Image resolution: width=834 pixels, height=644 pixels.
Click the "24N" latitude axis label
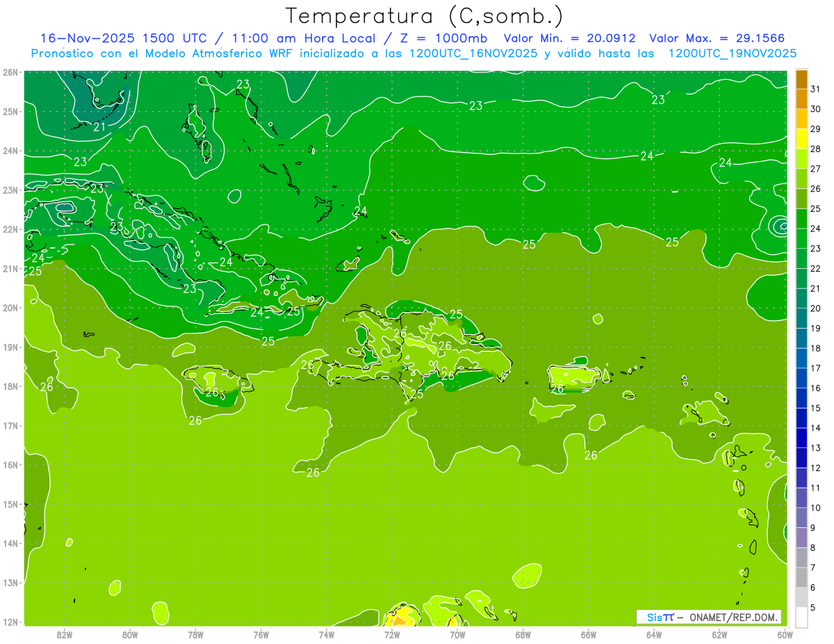[10, 151]
